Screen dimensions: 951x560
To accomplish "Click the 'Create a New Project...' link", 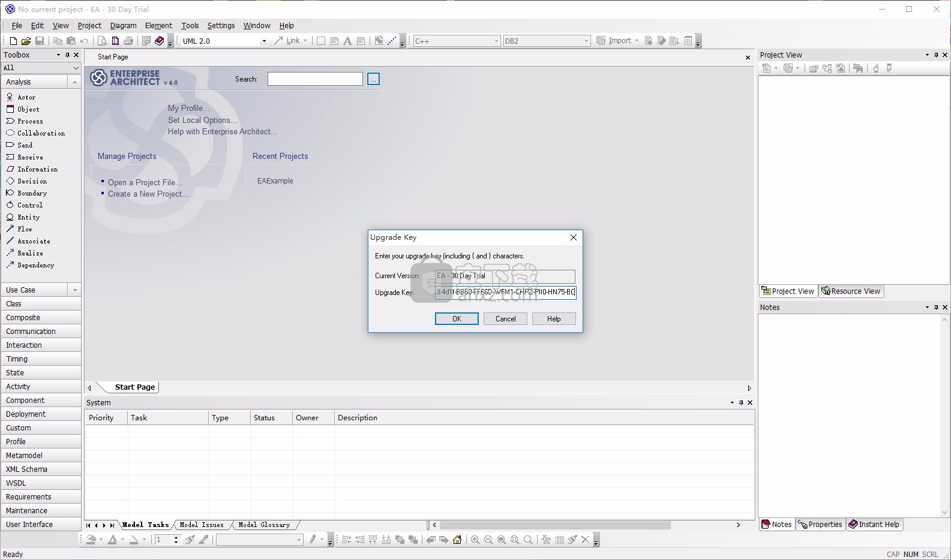I will point(148,194).
